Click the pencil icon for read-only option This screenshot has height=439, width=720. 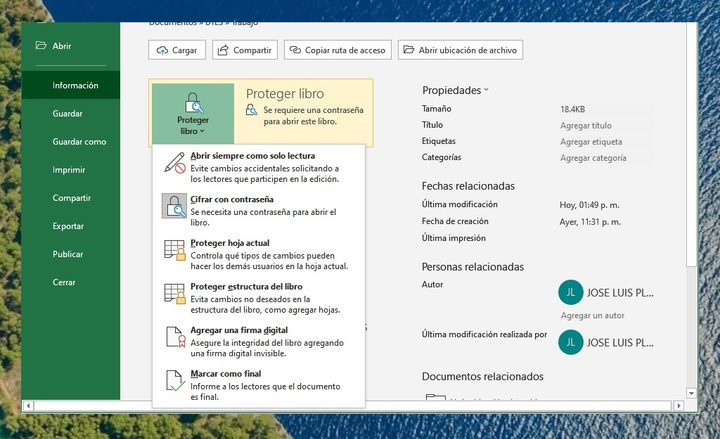pyautogui.click(x=174, y=163)
